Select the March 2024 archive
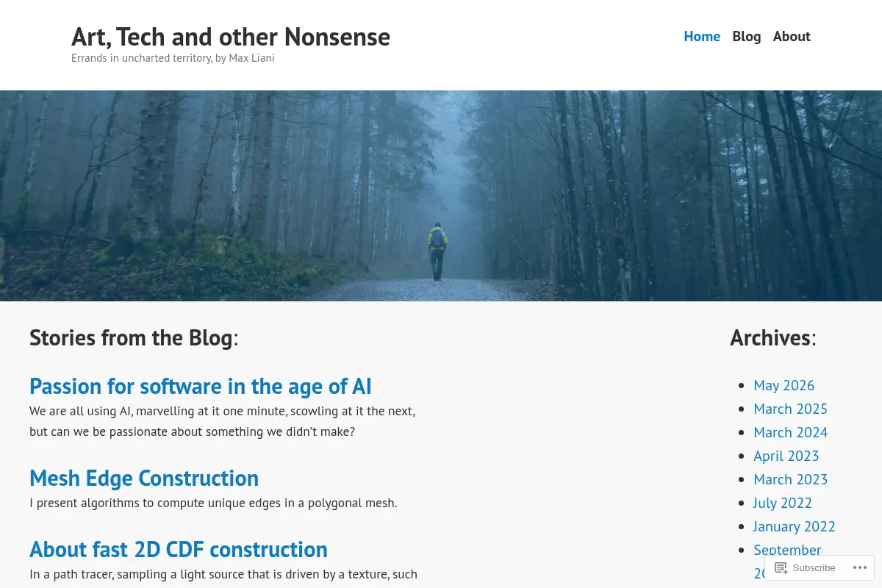This screenshot has height=588, width=882. [790, 432]
